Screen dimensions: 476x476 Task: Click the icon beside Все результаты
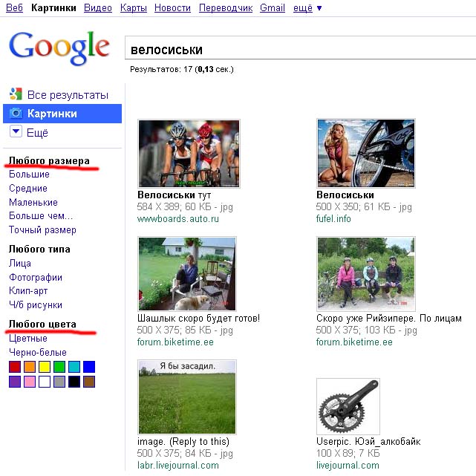(x=16, y=94)
